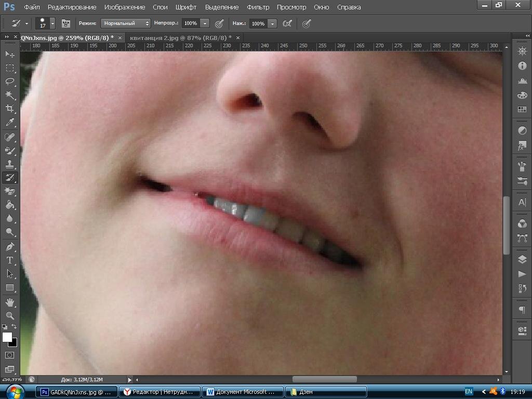Select the Blur tool
This screenshot has width=532, height=399.
click(x=10, y=218)
